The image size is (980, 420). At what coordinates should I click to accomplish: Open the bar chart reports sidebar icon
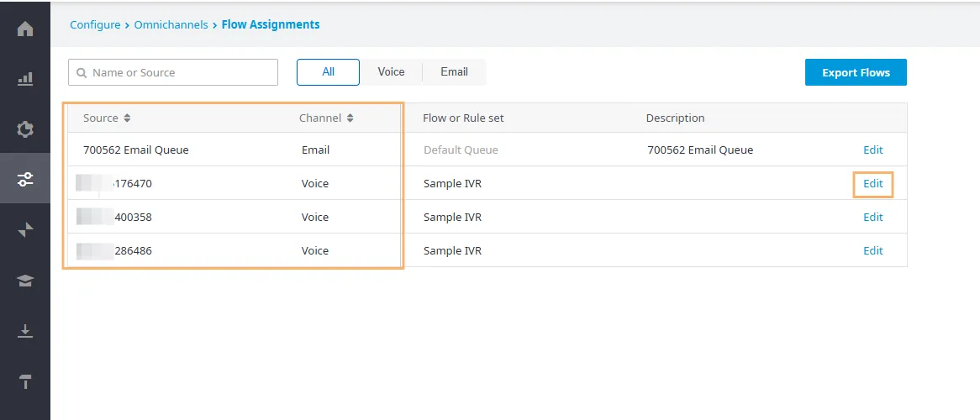click(x=25, y=79)
